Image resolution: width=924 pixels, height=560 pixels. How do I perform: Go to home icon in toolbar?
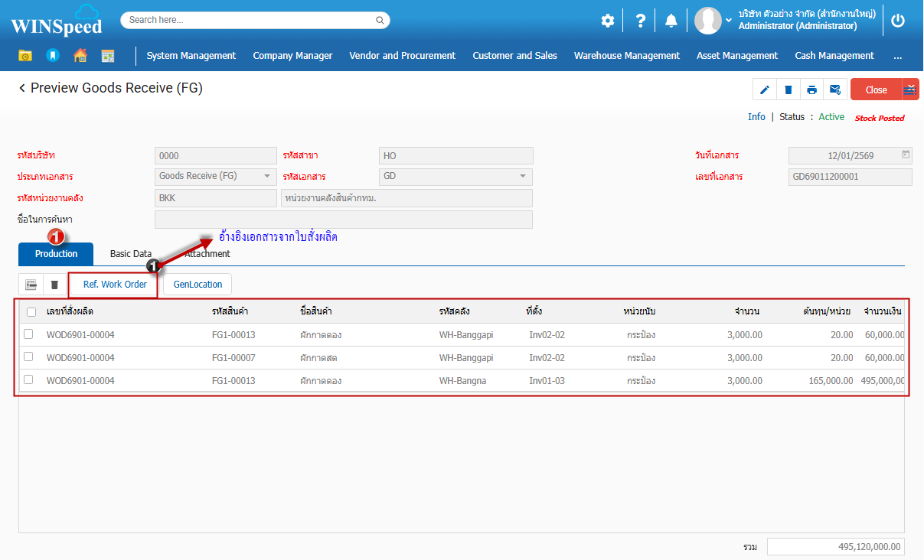click(x=80, y=56)
